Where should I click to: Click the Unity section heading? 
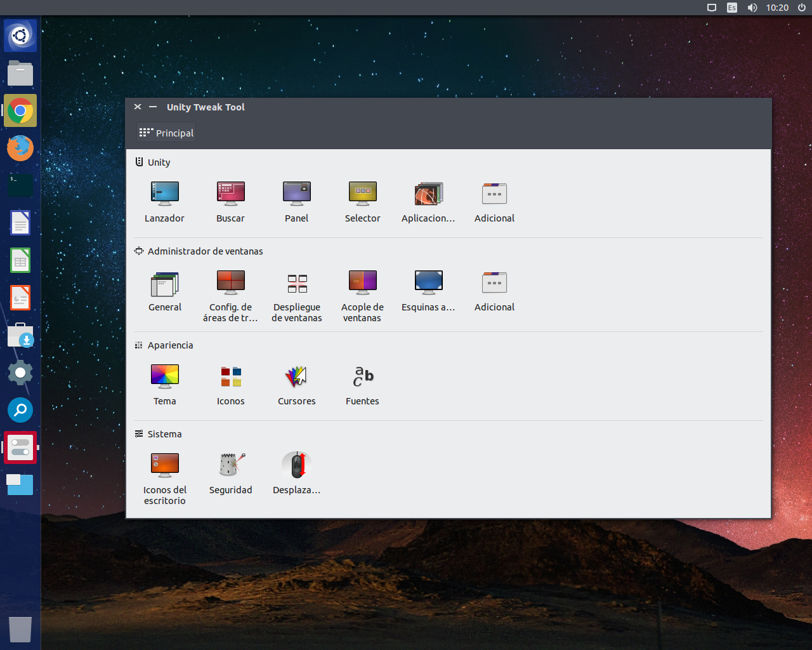tap(159, 162)
